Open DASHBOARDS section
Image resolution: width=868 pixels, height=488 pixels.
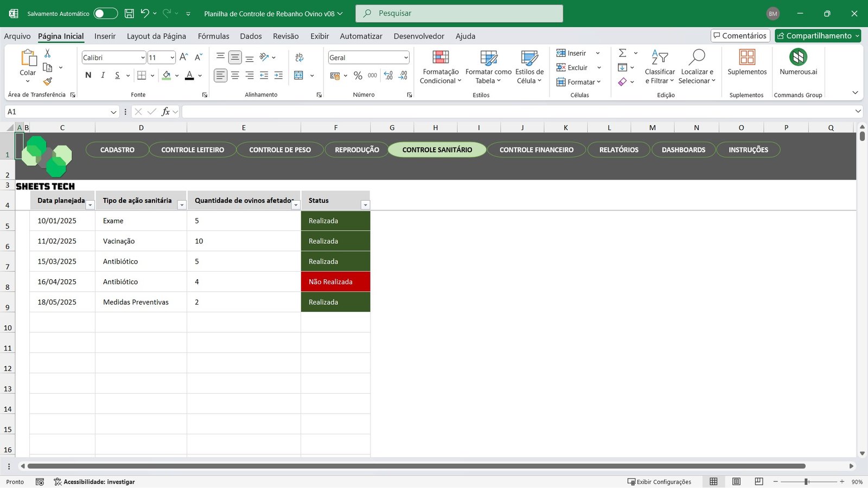(x=684, y=150)
